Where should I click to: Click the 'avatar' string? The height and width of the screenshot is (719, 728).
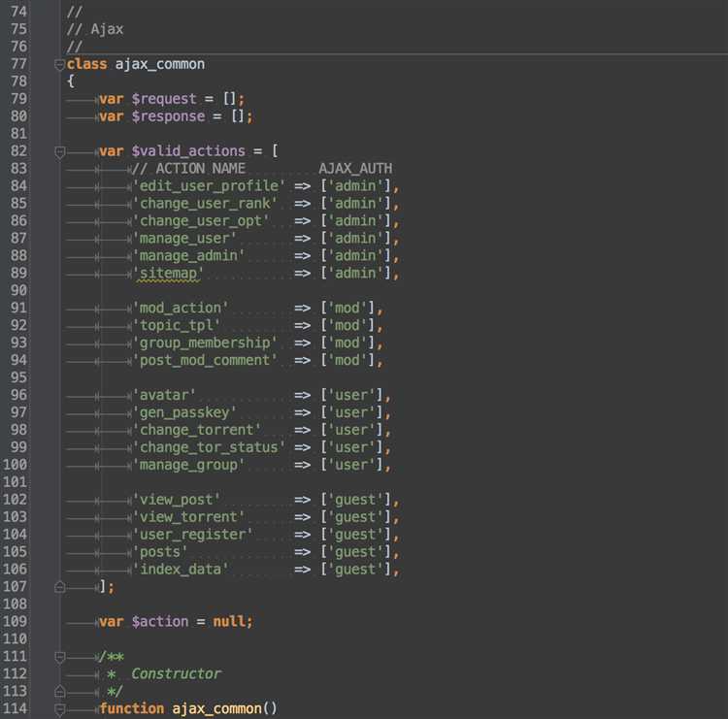pos(164,395)
